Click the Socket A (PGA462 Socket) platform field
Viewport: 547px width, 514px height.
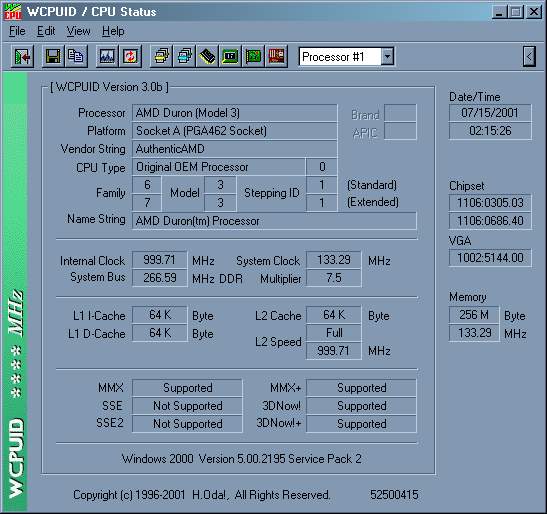234,131
